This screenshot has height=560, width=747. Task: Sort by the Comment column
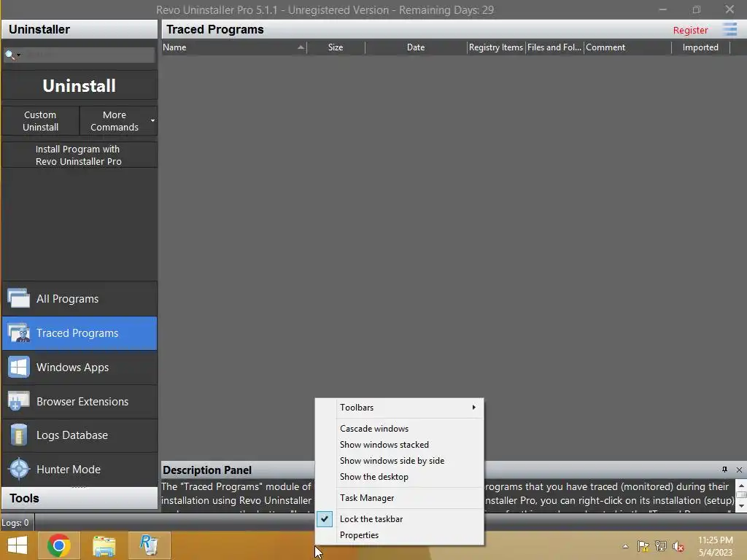(x=627, y=47)
